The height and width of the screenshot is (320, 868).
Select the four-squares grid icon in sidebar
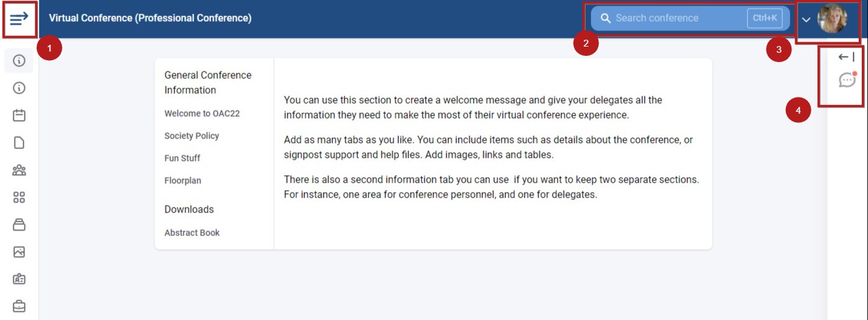coord(19,198)
